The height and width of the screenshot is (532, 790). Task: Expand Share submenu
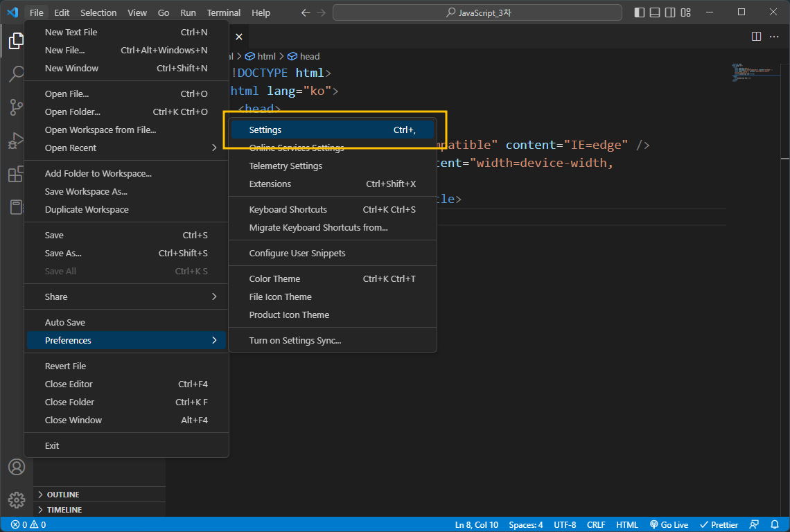(126, 296)
